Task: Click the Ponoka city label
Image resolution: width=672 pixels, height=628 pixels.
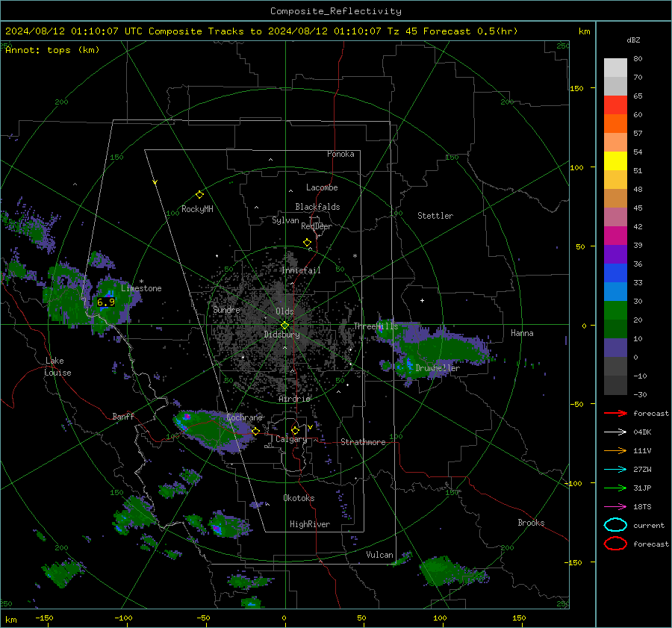Action: tap(340, 154)
